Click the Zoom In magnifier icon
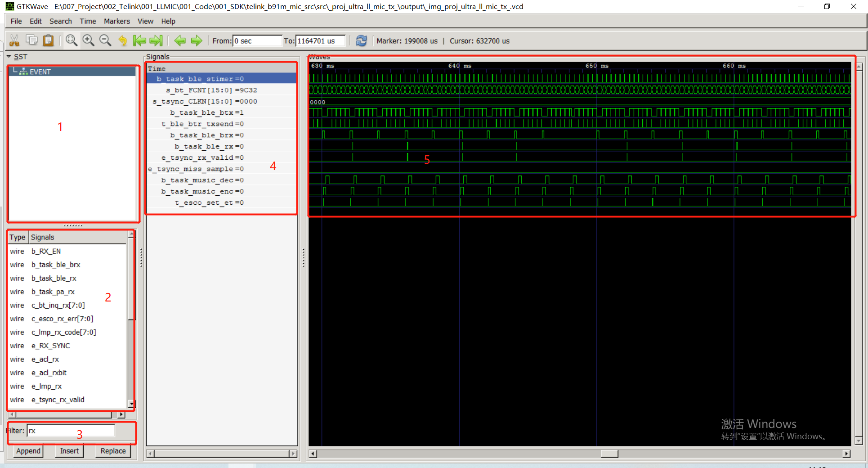 point(88,40)
